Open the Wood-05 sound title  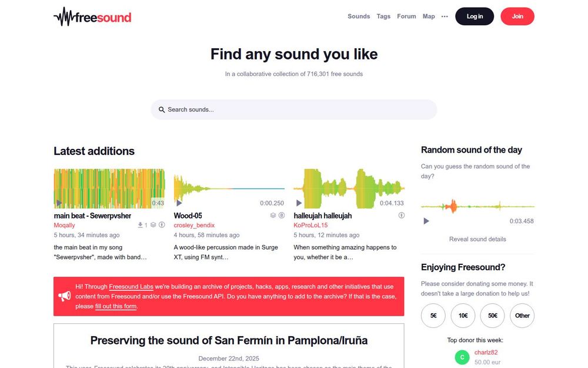pos(188,216)
